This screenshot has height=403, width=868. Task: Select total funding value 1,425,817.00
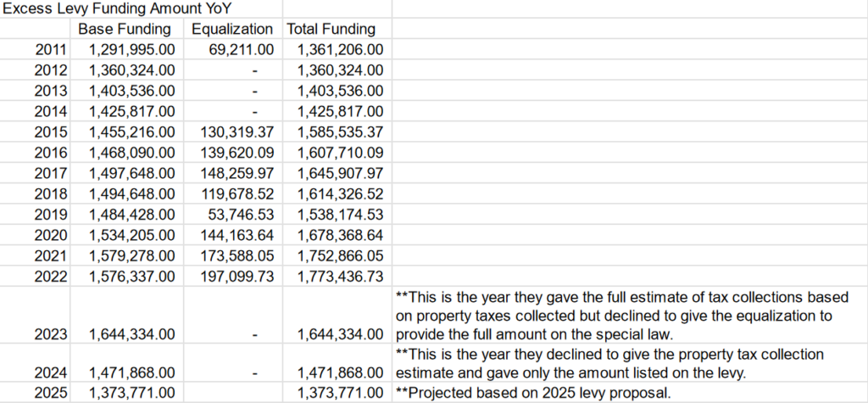tap(341, 112)
